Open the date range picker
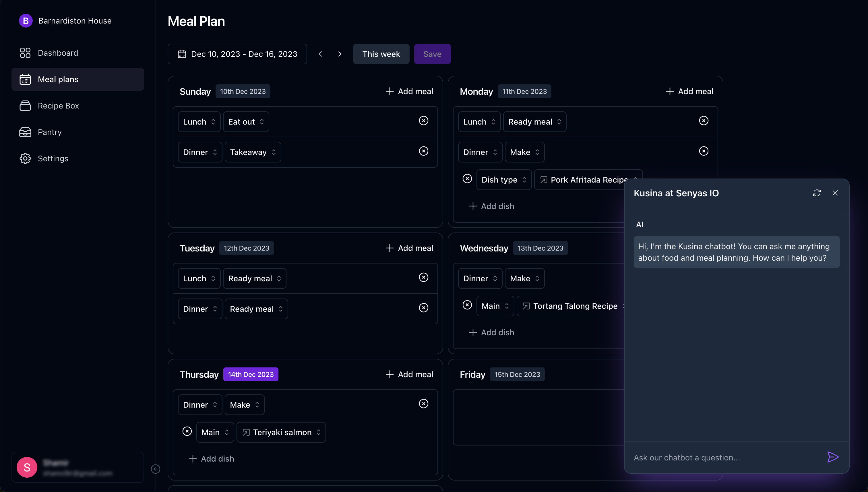 pyautogui.click(x=237, y=54)
